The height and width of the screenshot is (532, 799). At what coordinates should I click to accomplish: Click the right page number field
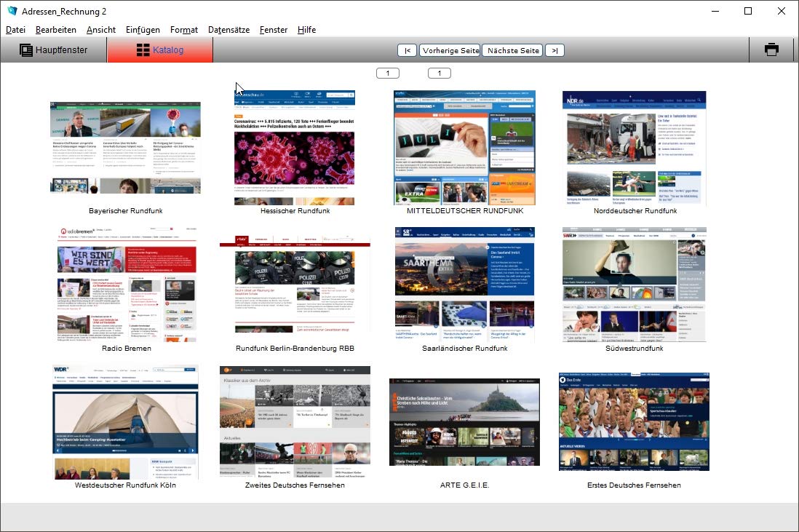440,73
